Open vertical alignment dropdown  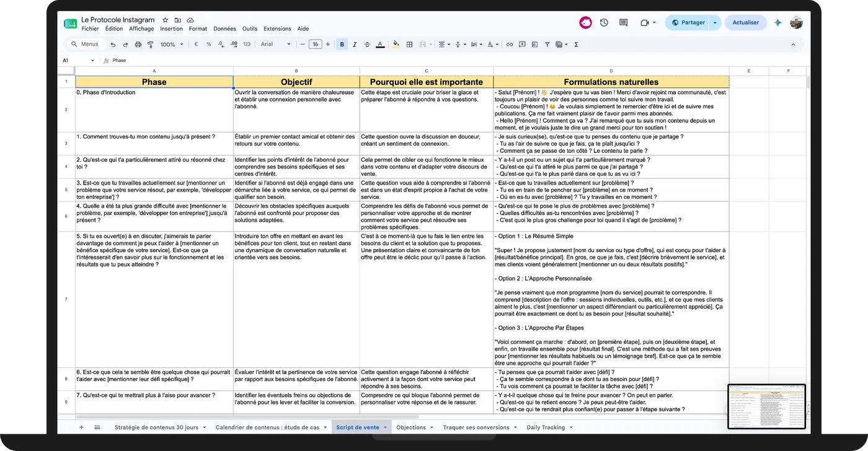[460, 45]
